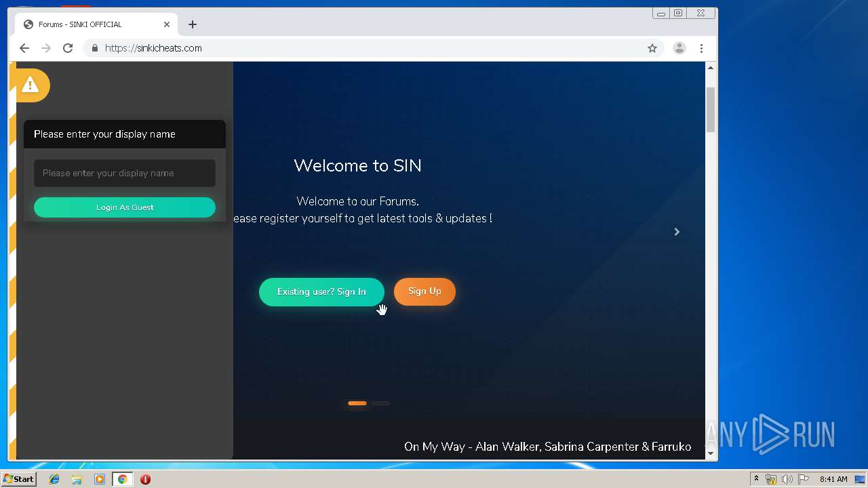
Task: Open the Chrome three-dot menu
Action: 701,48
